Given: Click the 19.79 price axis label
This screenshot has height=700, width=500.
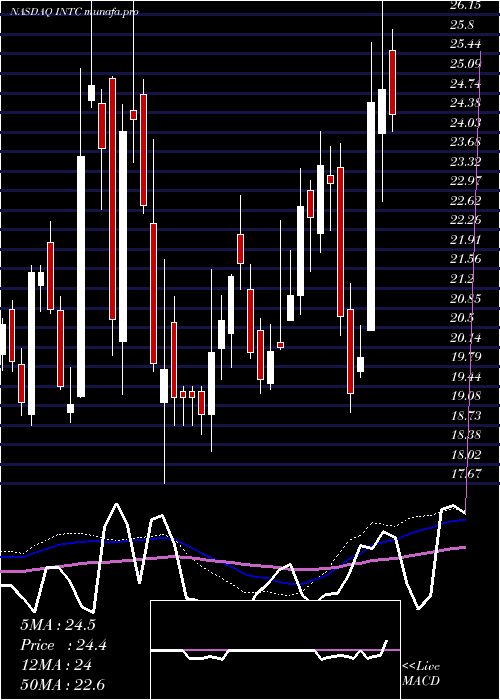Looking at the screenshot, I should point(466,357).
